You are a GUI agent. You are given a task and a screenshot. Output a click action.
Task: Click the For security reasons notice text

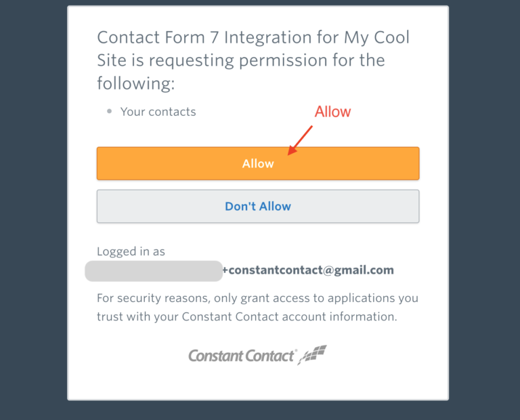pyautogui.click(x=257, y=307)
